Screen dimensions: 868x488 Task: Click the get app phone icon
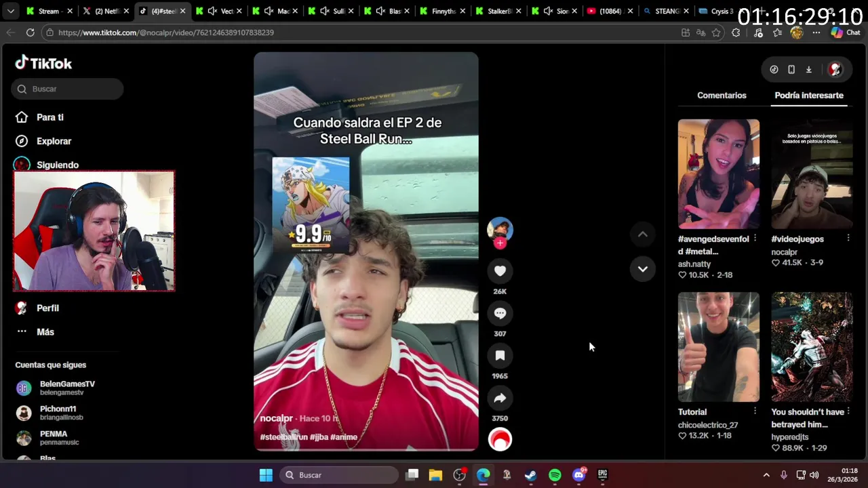click(791, 69)
